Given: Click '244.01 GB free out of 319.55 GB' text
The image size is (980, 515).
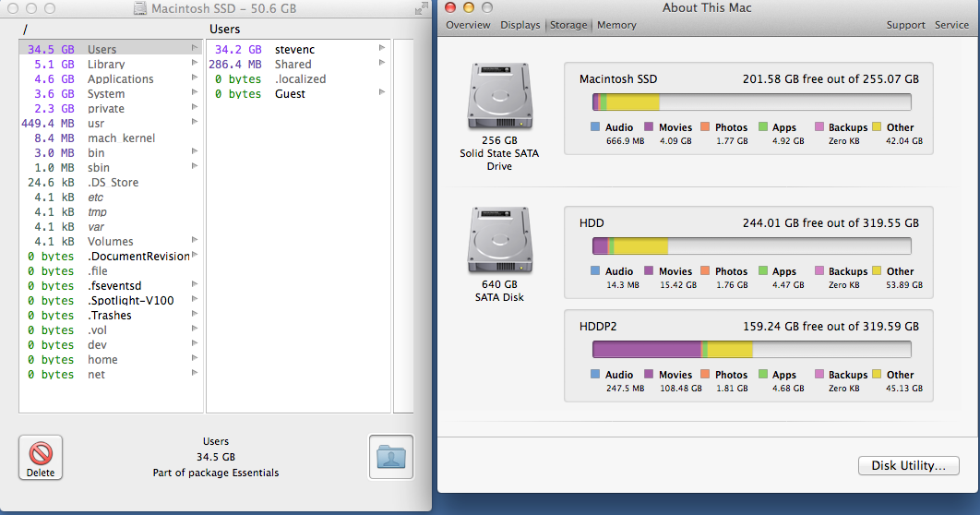Looking at the screenshot, I should click(831, 223).
